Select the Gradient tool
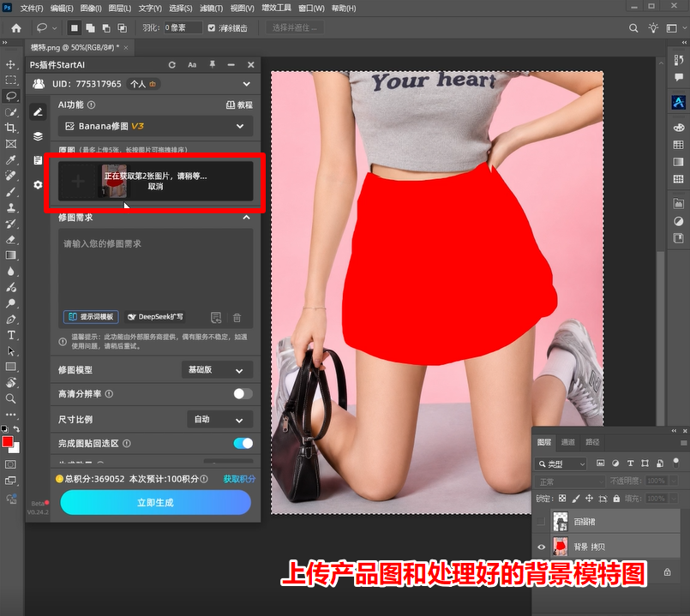 10,255
